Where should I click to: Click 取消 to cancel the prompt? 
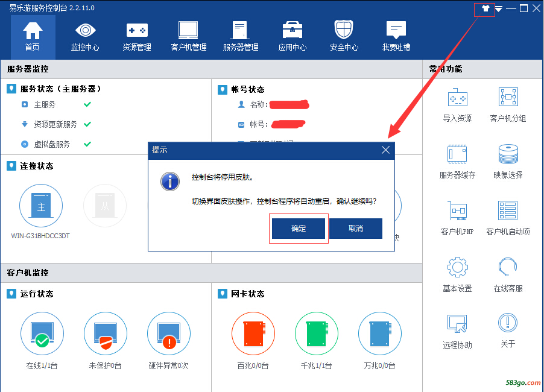pos(356,228)
